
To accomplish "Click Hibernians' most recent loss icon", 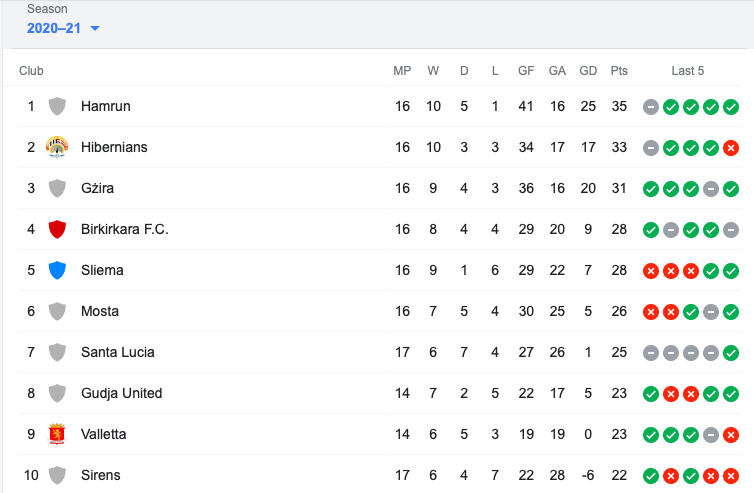I will tap(731, 147).
